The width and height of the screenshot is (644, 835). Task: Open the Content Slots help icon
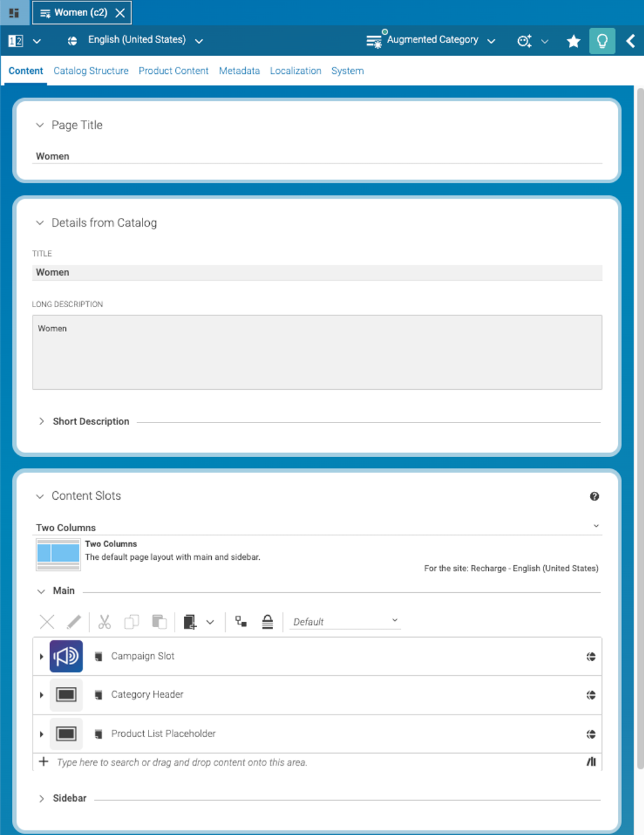pyautogui.click(x=594, y=496)
